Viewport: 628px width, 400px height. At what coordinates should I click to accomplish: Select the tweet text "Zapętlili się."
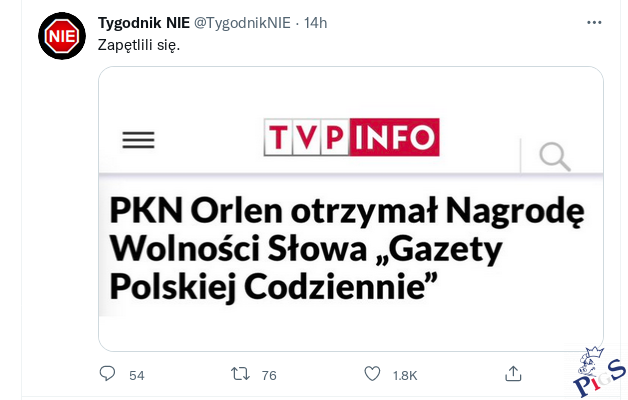pos(139,44)
